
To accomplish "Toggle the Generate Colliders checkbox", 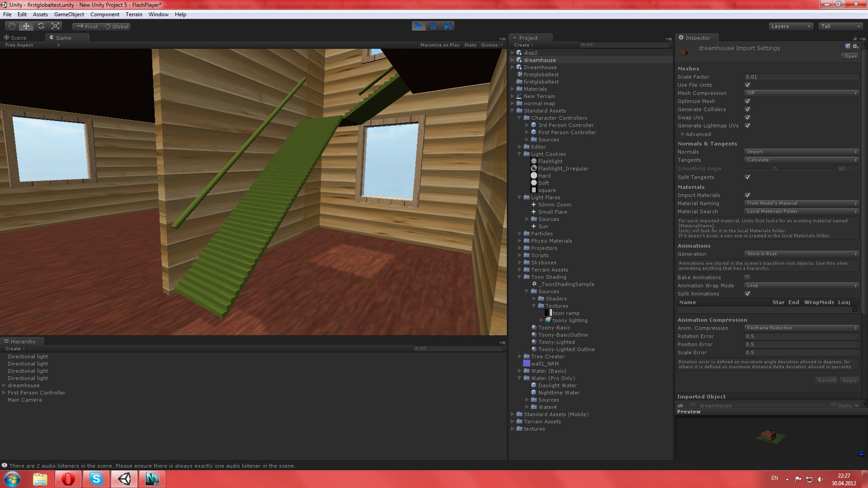I will coord(747,109).
